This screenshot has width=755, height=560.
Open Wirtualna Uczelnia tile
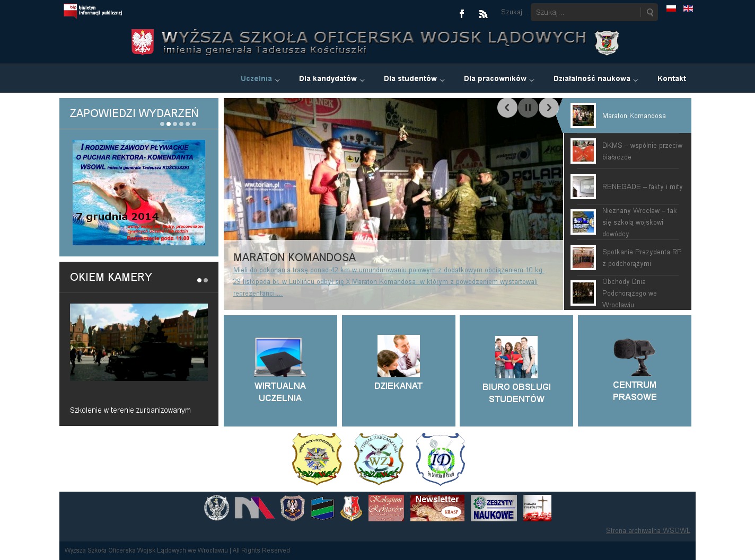click(x=280, y=371)
